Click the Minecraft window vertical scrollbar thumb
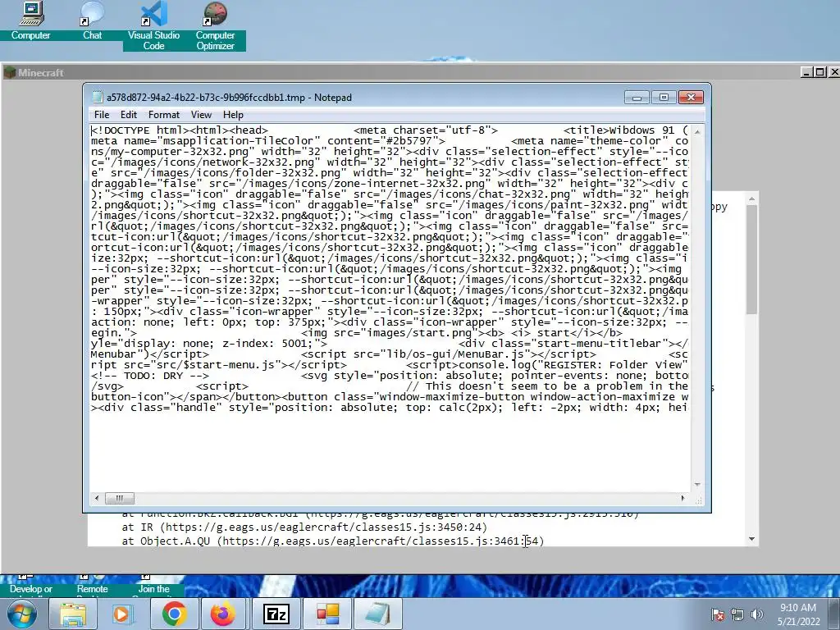The width and height of the screenshot is (840, 630). (751, 259)
